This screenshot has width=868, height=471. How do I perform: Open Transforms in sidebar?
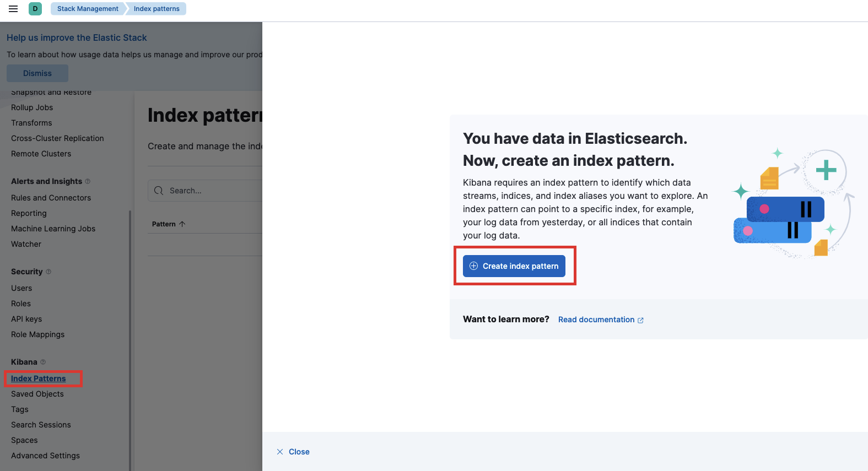click(31, 123)
